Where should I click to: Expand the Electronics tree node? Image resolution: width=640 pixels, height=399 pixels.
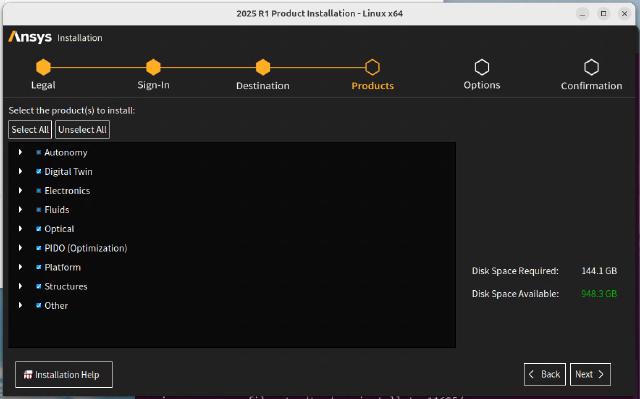(20, 191)
